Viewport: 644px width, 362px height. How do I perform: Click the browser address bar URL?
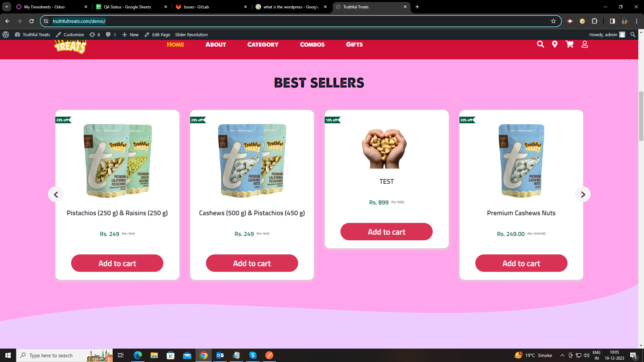coord(79,21)
